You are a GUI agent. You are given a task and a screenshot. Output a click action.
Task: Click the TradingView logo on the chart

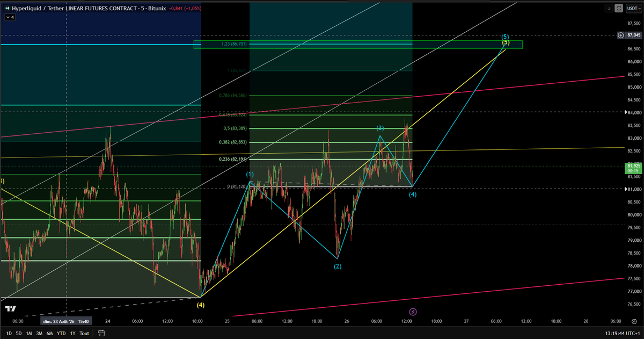(10, 308)
